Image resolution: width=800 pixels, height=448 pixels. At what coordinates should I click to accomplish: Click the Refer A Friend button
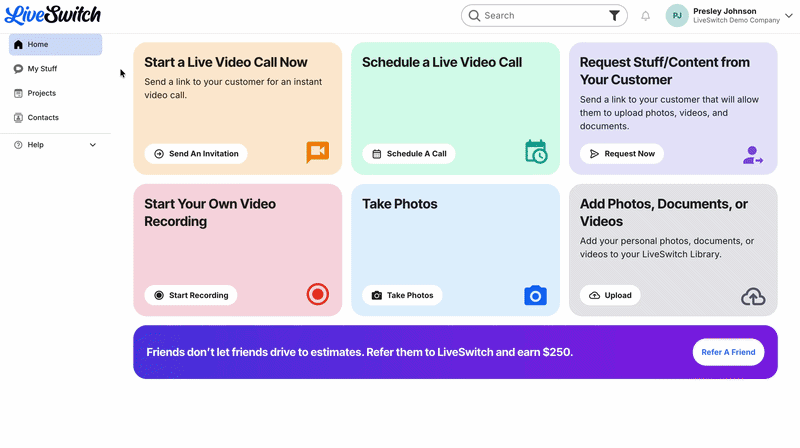pyautogui.click(x=728, y=352)
